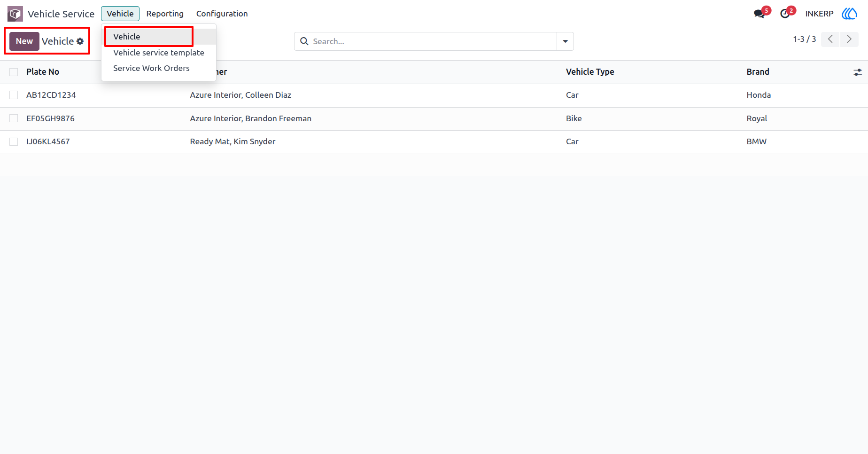Screen dimensions: 868x454
Task: Click Azure Interior, Colleen Diaz cell
Action: [240, 95]
